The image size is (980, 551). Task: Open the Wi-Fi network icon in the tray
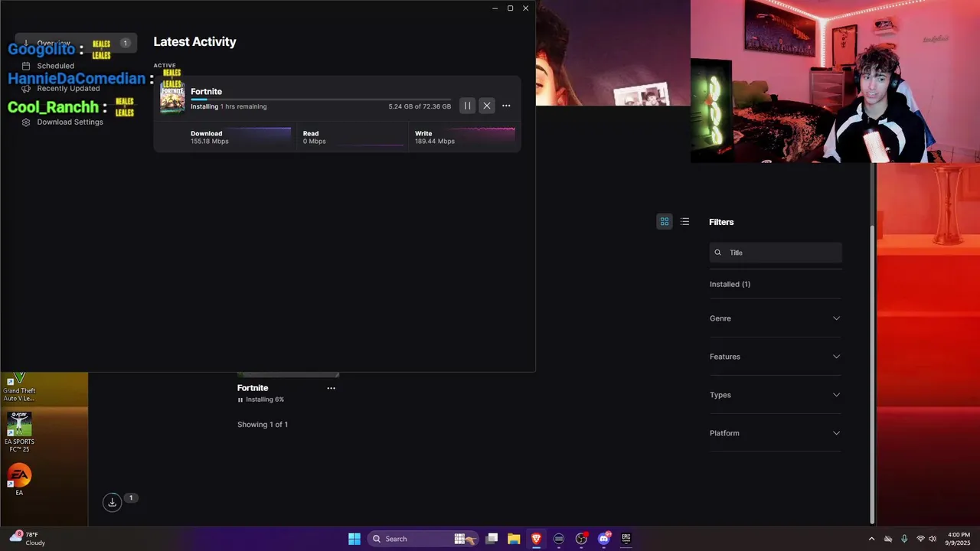point(920,539)
